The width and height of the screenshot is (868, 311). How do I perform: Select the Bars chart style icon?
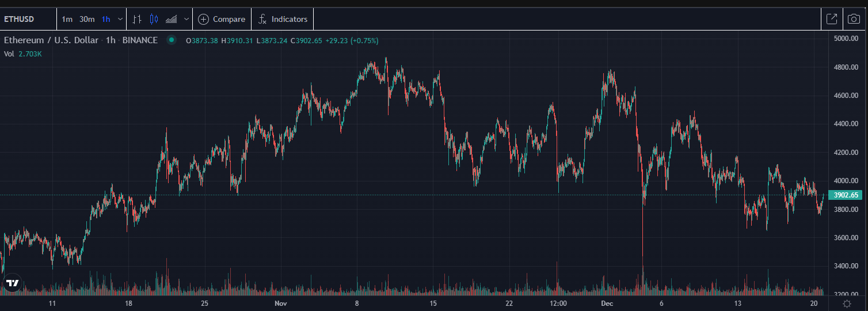click(136, 19)
